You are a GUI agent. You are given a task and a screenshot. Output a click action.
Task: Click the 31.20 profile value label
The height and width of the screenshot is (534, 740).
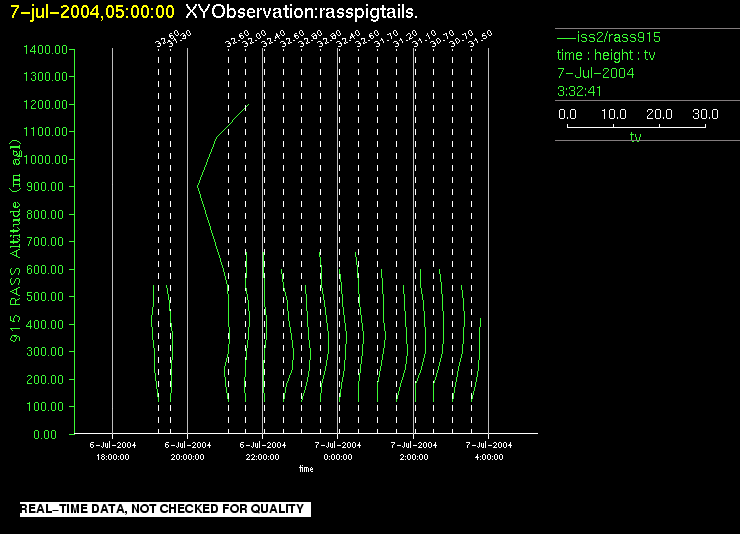(x=405, y=39)
